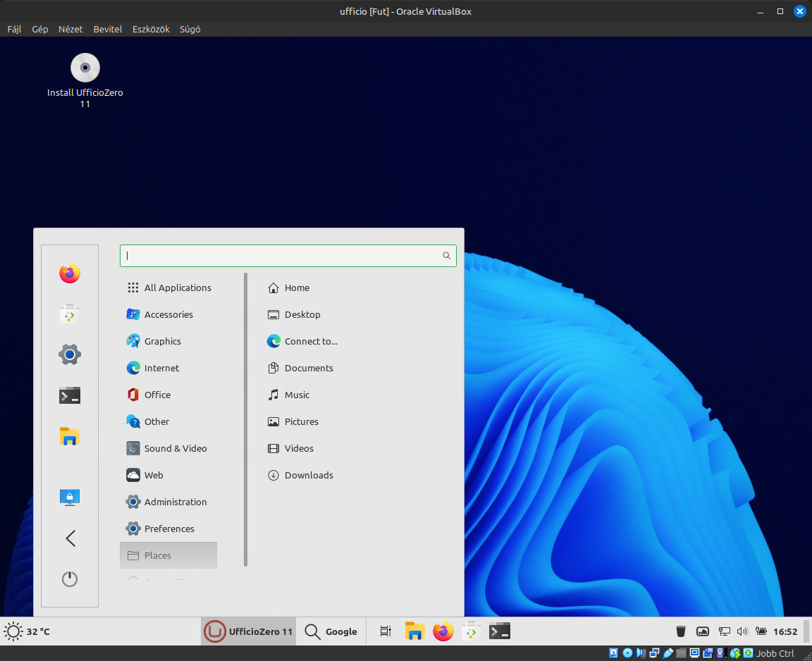Launch Firefox from the taskbar
The image size is (812, 661).
[443, 631]
